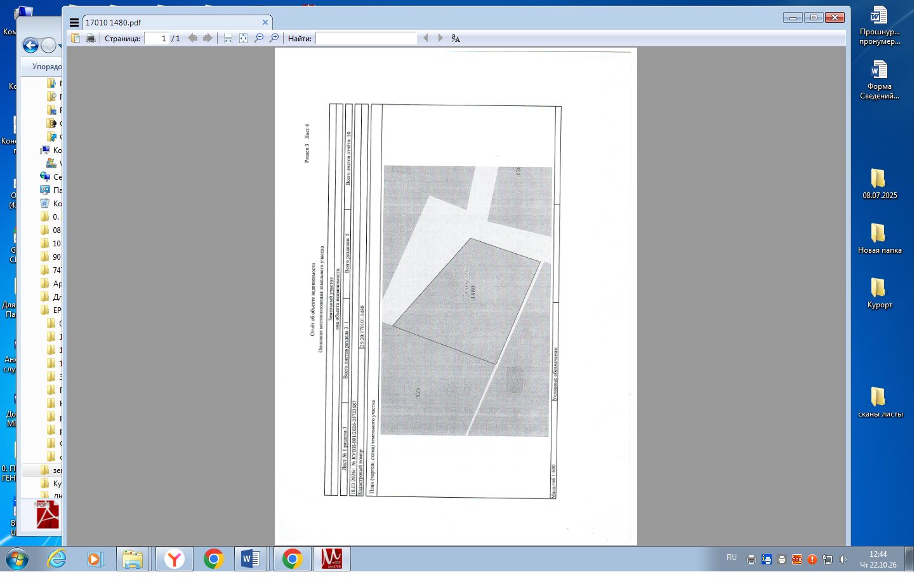Click the zoom out magnifier icon
This screenshot has height=579, width=924.
pyautogui.click(x=259, y=39)
